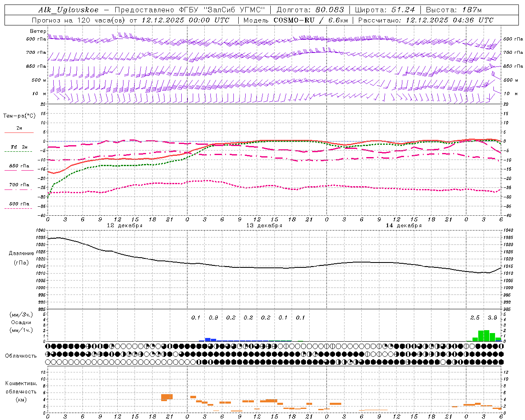
Task: Click the Давление pressure panel label
Action: pos(21,253)
